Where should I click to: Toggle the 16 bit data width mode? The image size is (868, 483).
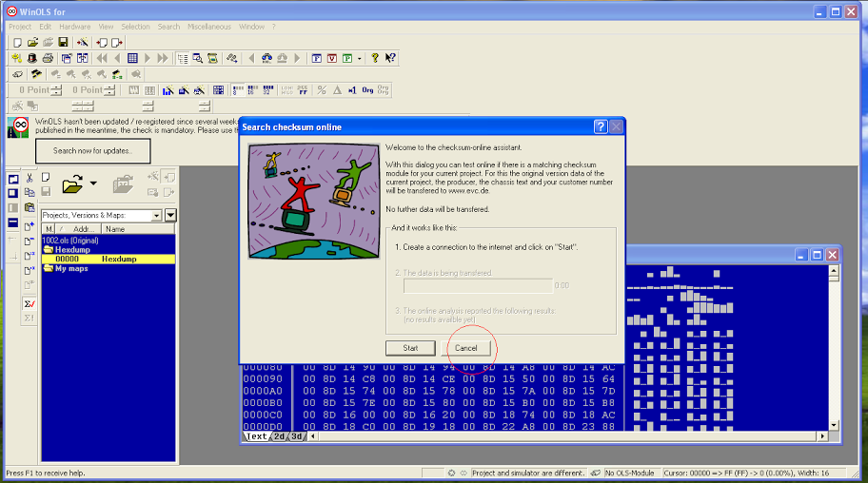(253, 89)
